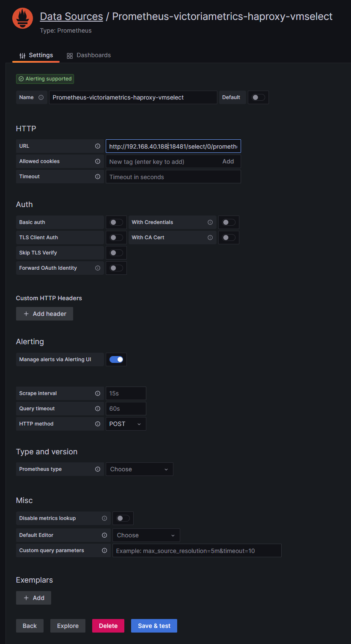This screenshot has width=351, height=644.
Task: Switch to the Dashboards tab
Action: pyautogui.click(x=89, y=55)
